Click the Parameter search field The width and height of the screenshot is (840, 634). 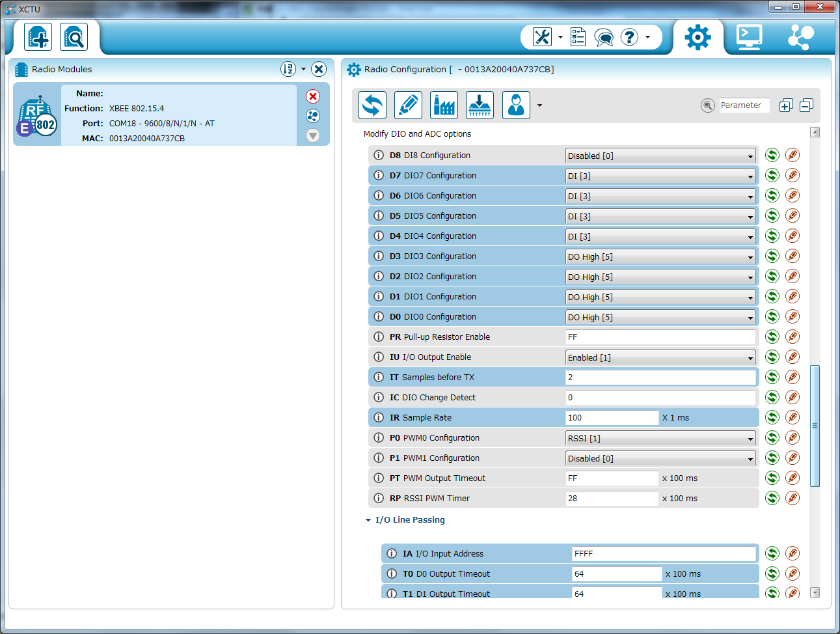point(744,105)
